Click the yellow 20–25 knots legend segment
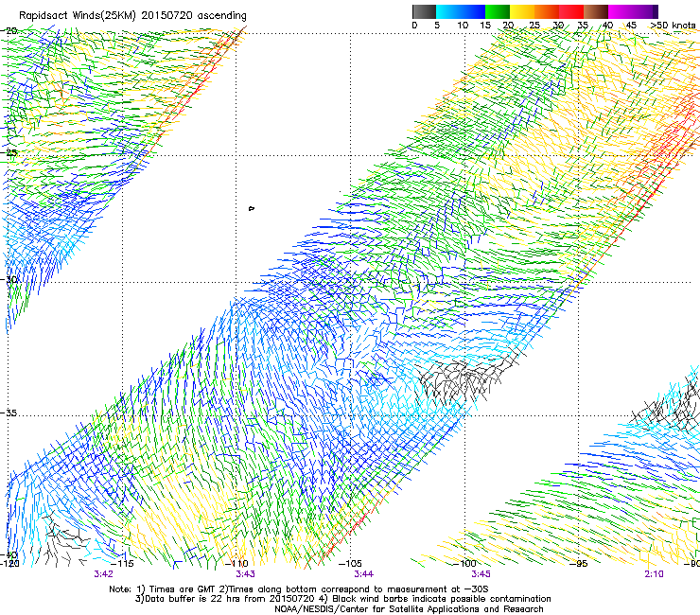Viewport: 700px width, 615px height. tap(522, 11)
